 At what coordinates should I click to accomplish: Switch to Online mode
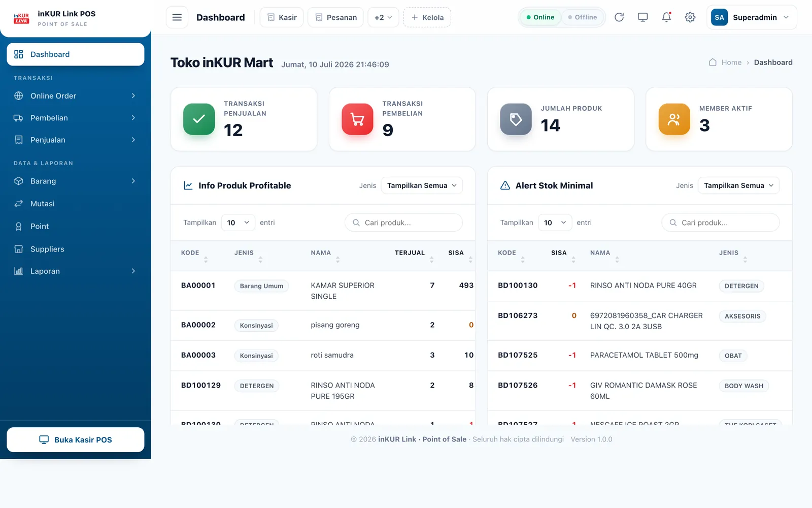(540, 17)
